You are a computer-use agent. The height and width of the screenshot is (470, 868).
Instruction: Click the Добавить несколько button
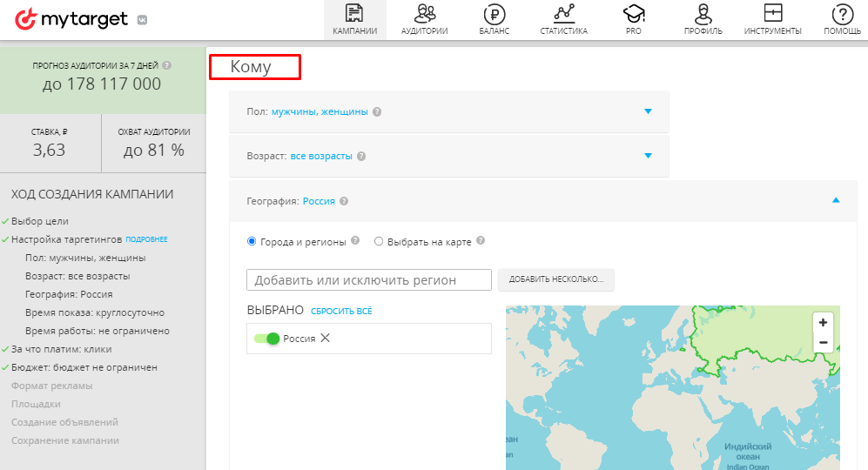coord(556,279)
